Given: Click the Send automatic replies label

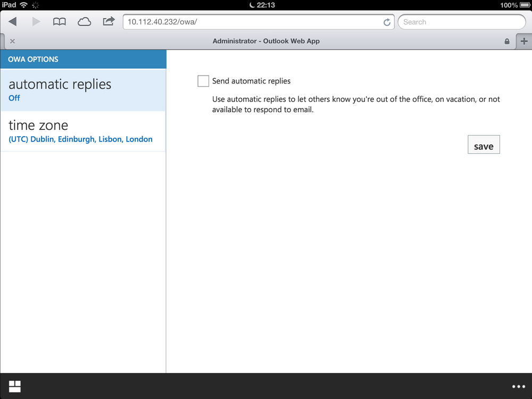Looking at the screenshot, I should tap(252, 81).
